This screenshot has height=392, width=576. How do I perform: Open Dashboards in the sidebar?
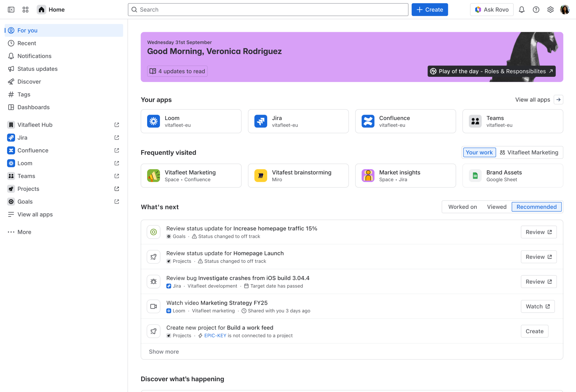pyautogui.click(x=64, y=107)
